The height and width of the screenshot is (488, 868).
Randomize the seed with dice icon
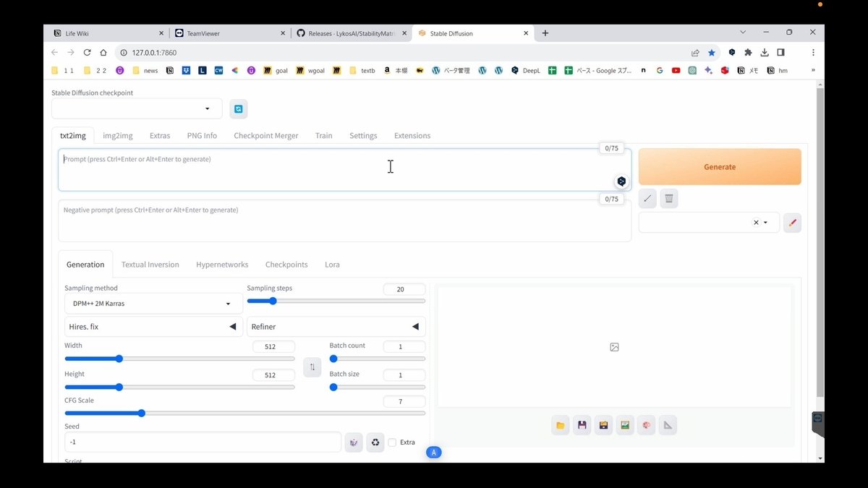(354, 442)
